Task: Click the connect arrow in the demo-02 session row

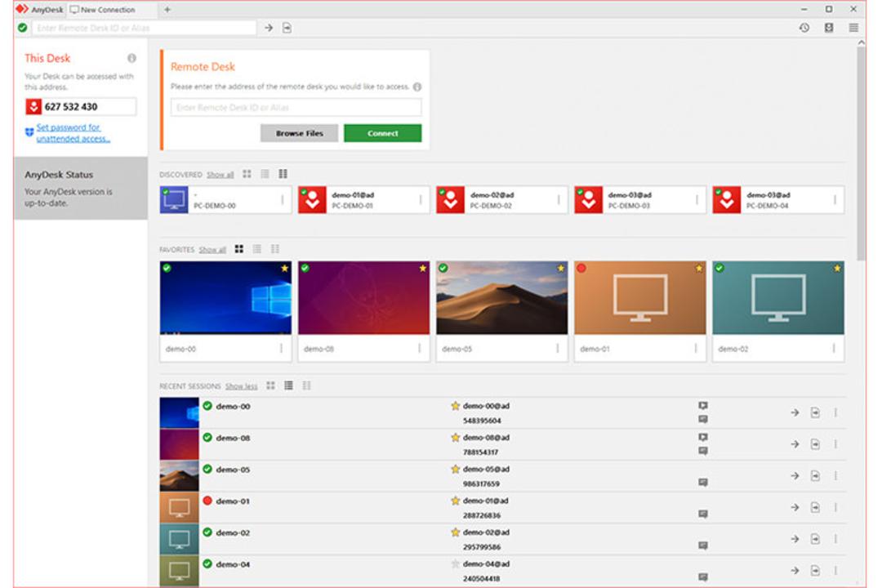Action: [x=795, y=538]
